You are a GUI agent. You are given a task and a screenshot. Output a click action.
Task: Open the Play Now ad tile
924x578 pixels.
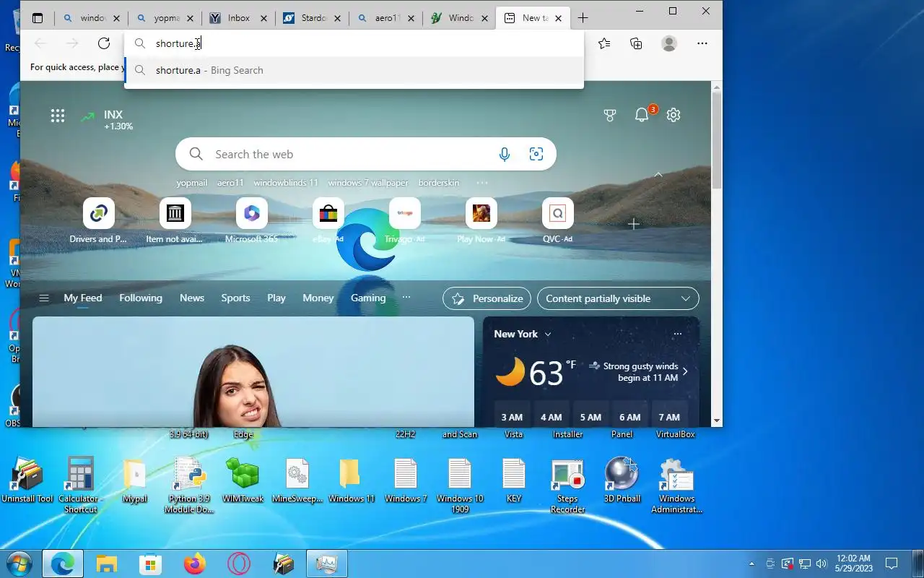pos(481,221)
